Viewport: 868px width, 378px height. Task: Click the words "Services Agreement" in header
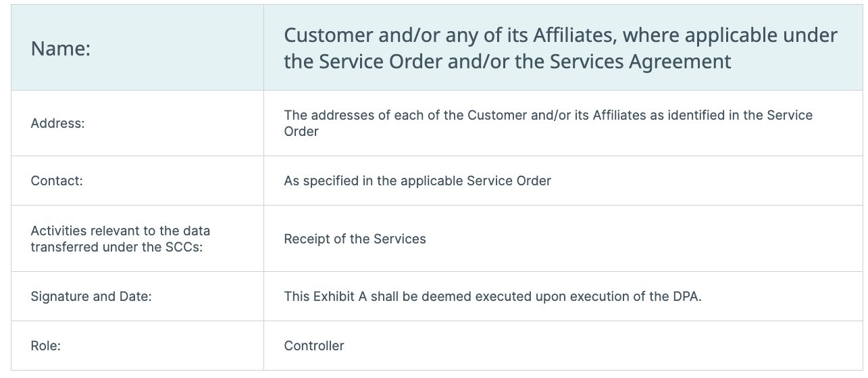[x=640, y=62]
